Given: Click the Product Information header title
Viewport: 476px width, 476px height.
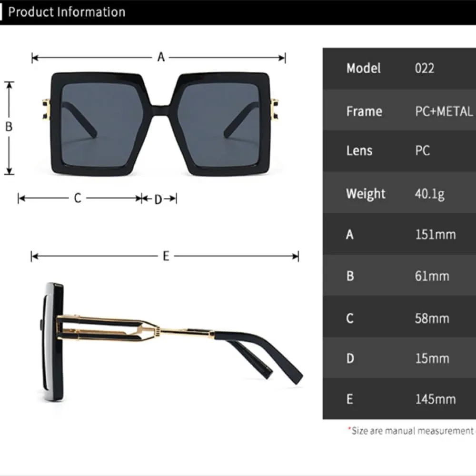Looking at the screenshot, I should click(x=67, y=12).
